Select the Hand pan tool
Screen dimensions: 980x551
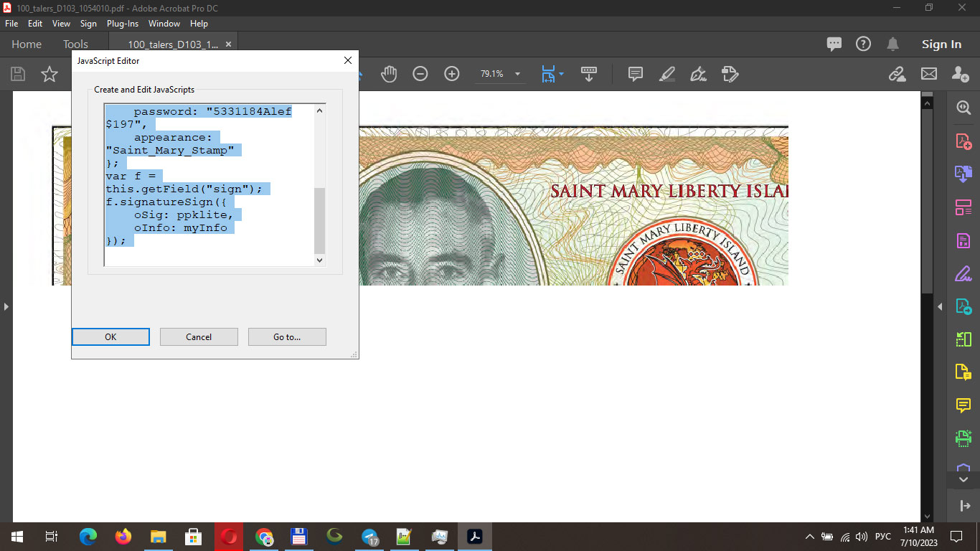tap(389, 74)
